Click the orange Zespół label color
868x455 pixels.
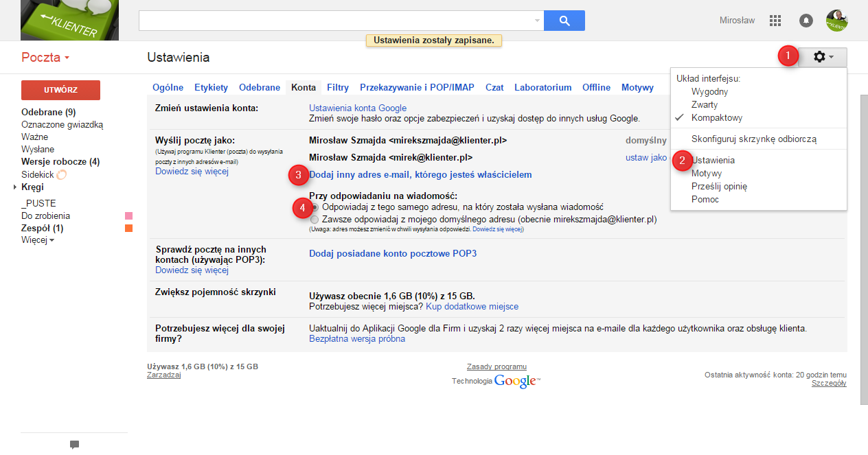(128, 229)
